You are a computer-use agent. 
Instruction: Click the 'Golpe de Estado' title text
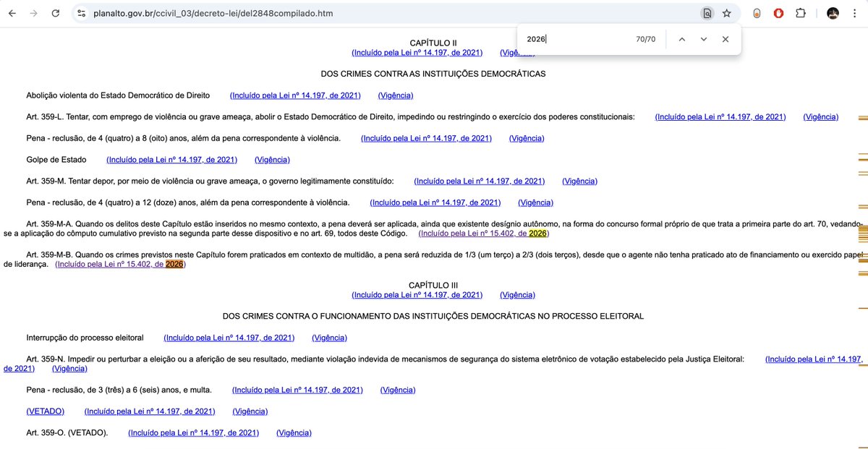tap(56, 160)
